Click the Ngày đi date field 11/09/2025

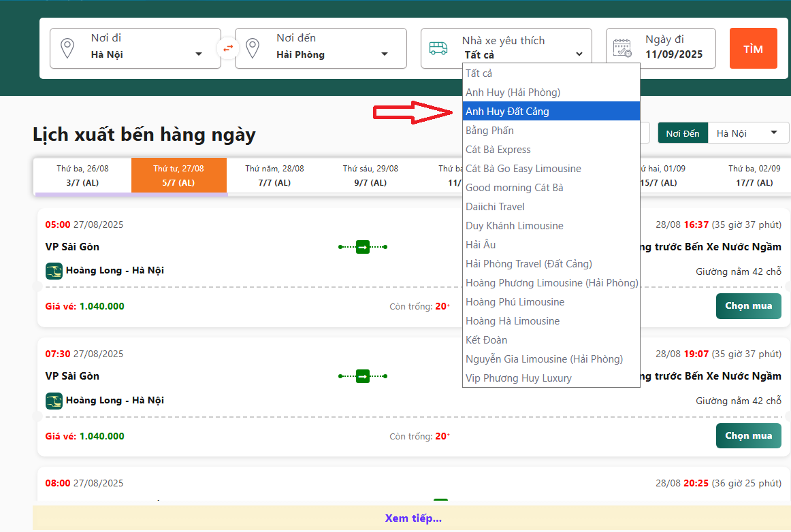coord(673,54)
